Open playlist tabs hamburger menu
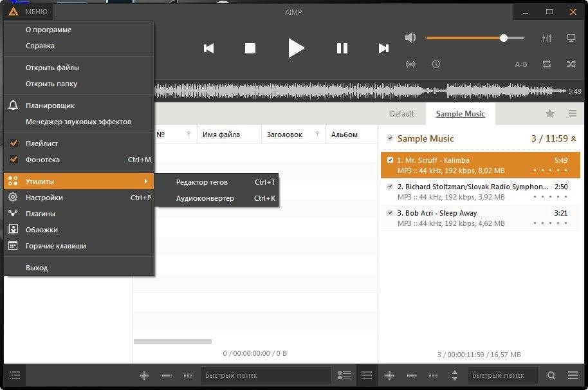Image resolution: width=588 pixels, height=390 pixels. point(573,113)
